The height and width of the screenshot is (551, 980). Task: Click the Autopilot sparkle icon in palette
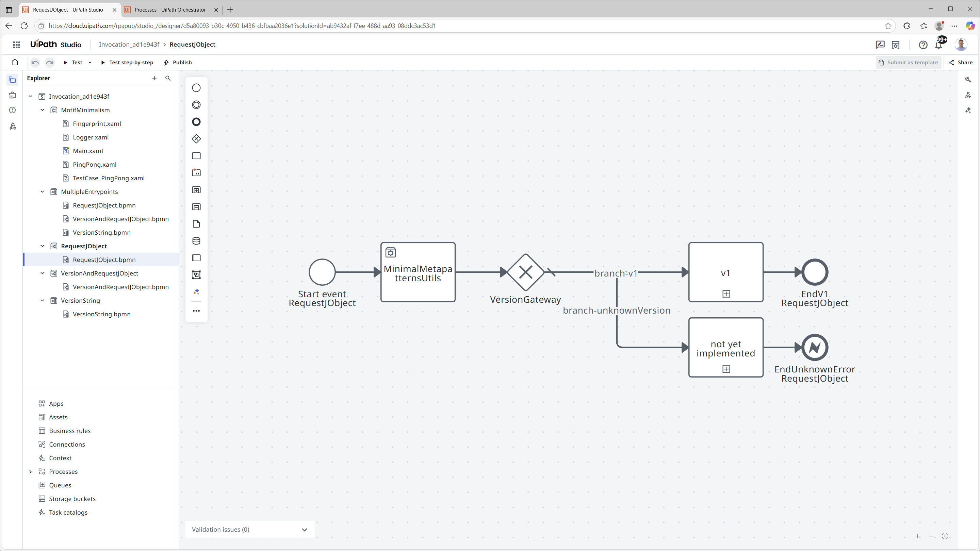click(196, 292)
